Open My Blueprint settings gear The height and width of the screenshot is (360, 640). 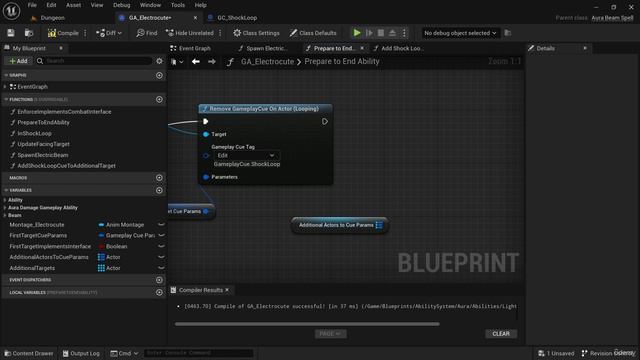click(x=159, y=61)
